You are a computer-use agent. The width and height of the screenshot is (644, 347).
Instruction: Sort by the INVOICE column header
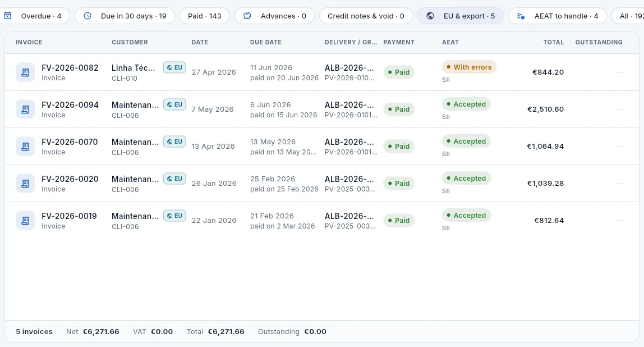[x=29, y=42]
